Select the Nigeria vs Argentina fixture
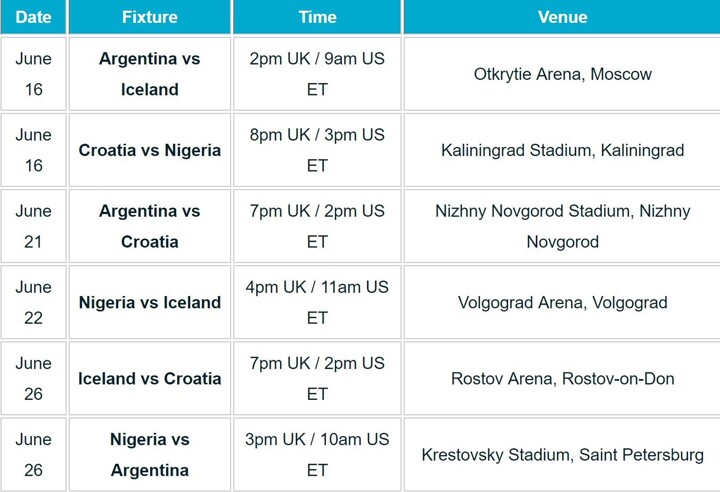The width and height of the screenshot is (720, 492). 149,454
